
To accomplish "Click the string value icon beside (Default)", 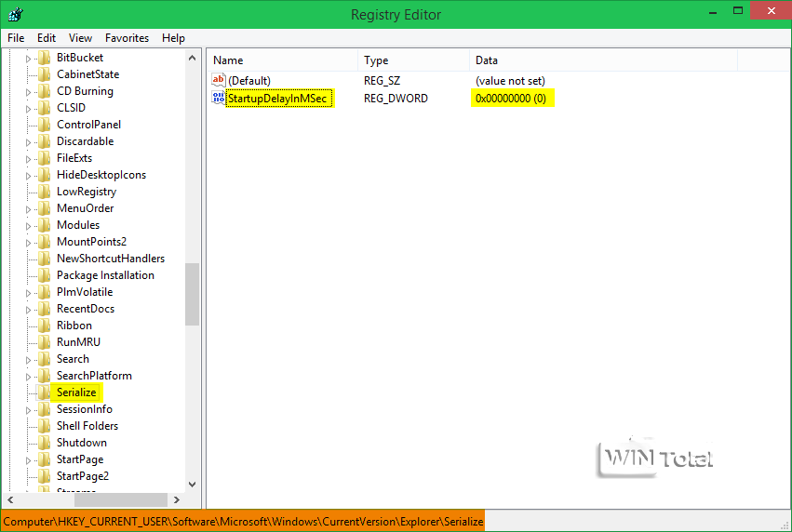I will (x=218, y=80).
